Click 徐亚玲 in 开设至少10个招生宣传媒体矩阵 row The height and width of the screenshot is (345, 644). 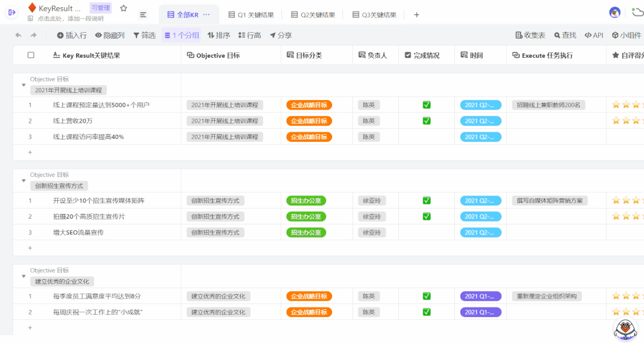tap(371, 201)
